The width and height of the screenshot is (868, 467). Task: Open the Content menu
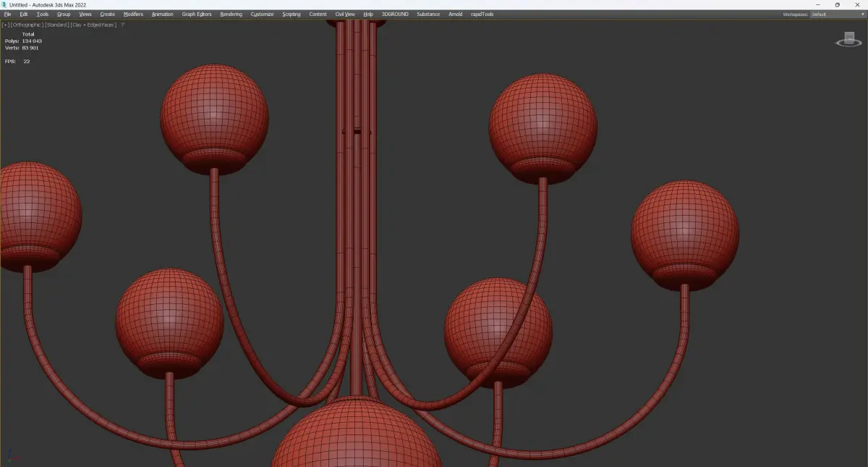[318, 14]
